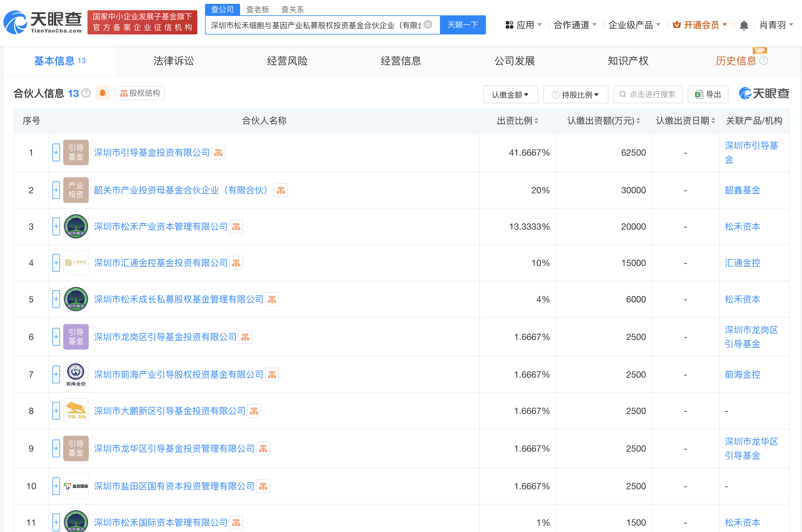Click the help question mark next to 历史信息
The height and width of the screenshot is (532, 802).
pyautogui.click(x=763, y=61)
